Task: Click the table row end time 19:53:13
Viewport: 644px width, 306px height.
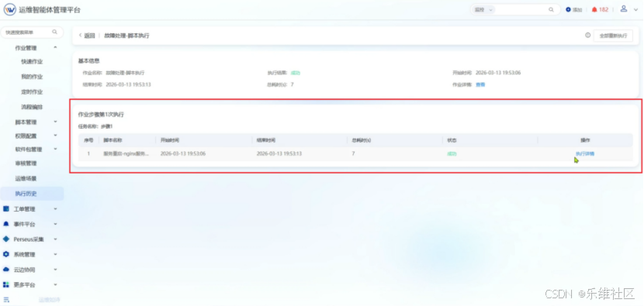Action: point(279,154)
